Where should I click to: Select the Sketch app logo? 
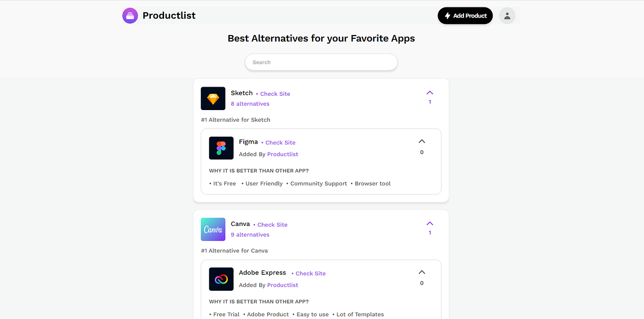213,98
